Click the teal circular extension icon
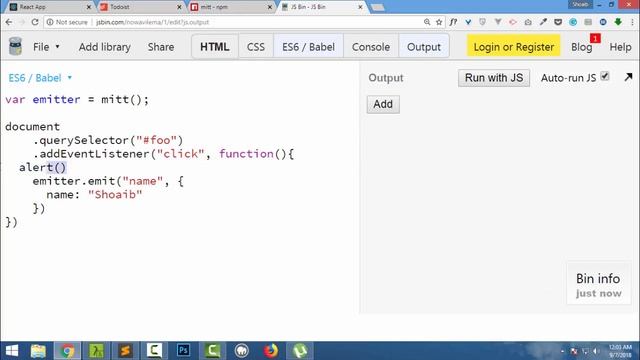This screenshot has width=640, height=360. click(x=573, y=22)
